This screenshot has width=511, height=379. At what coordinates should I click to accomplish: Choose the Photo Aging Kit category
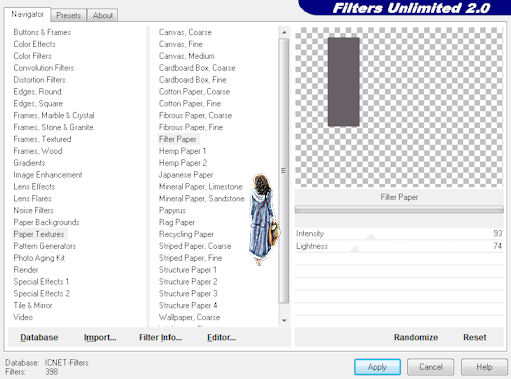tap(39, 258)
